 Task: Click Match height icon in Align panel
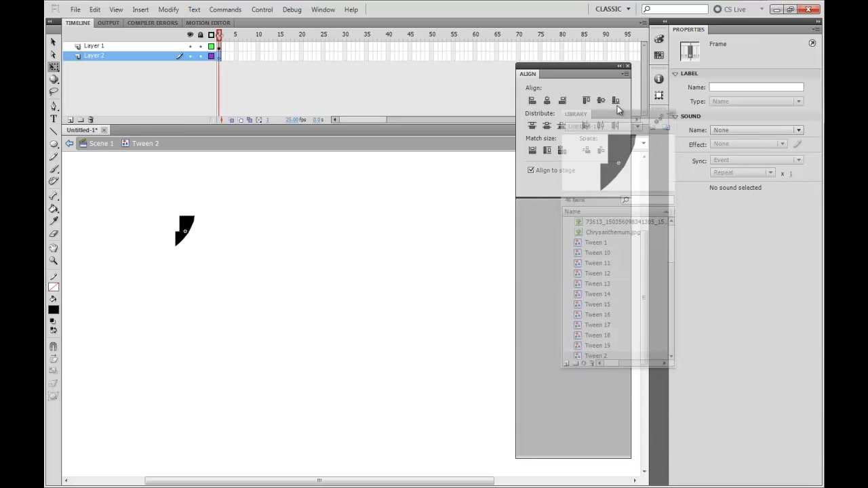[x=547, y=150]
